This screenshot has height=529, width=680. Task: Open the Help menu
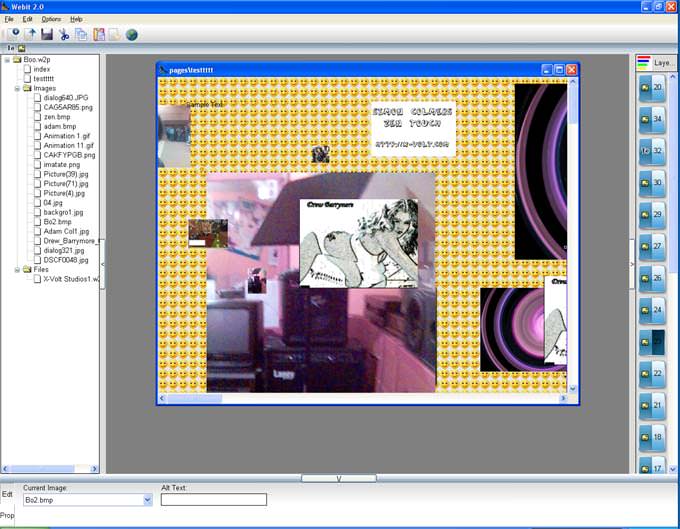click(76, 19)
